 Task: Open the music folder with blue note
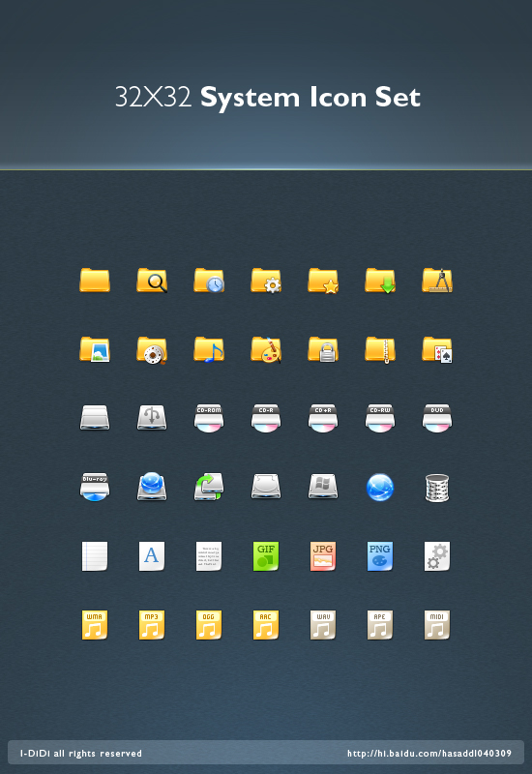tap(209, 349)
